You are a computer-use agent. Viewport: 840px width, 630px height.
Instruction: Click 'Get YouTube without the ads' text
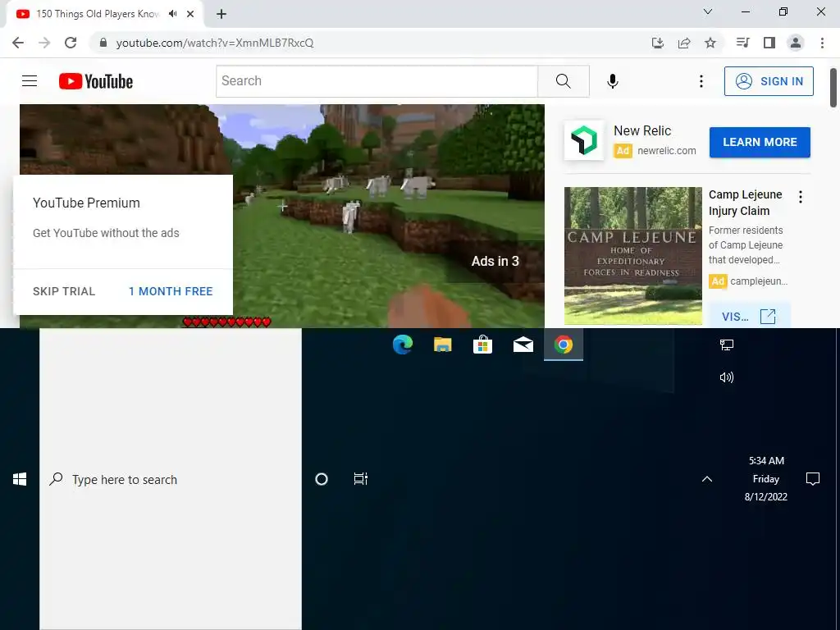tap(106, 233)
